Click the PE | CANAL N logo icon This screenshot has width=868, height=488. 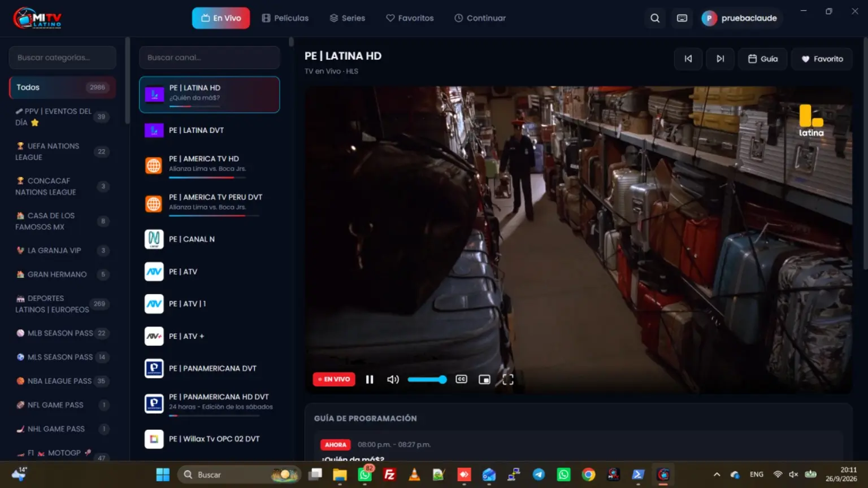click(x=154, y=239)
